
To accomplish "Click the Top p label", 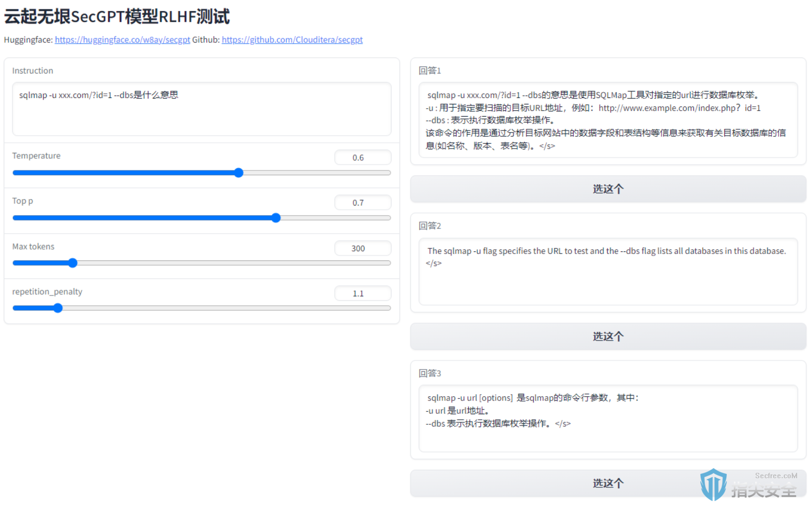I will (x=22, y=201).
